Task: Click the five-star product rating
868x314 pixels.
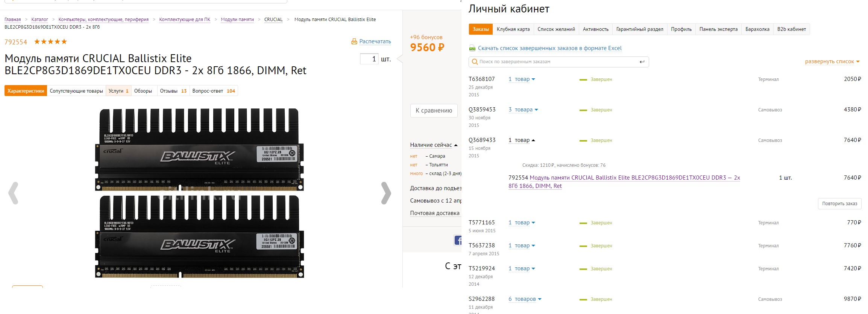Action: (x=50, y=41)
